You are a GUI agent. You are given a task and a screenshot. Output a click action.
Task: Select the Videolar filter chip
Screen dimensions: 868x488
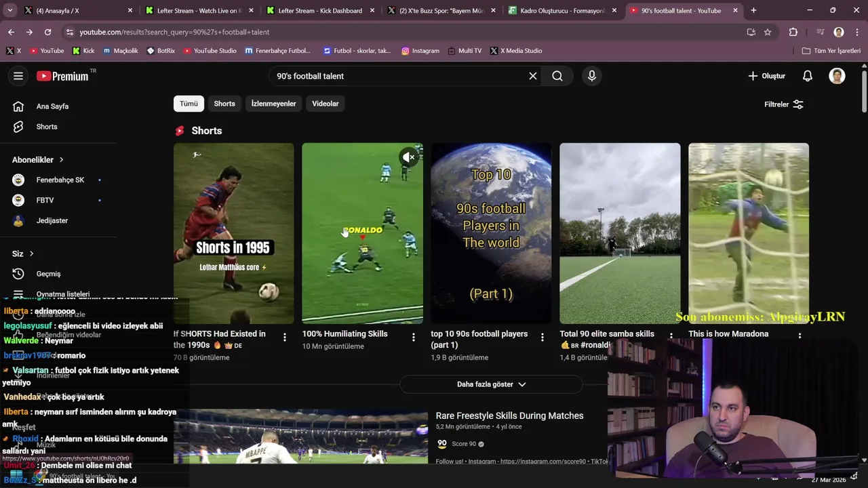click(325, 104)
